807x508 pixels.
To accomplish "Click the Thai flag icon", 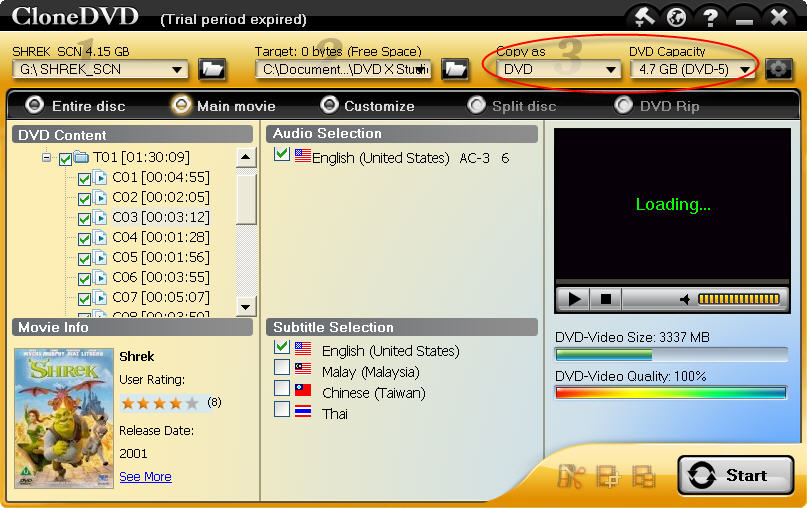I will point(303,411).
